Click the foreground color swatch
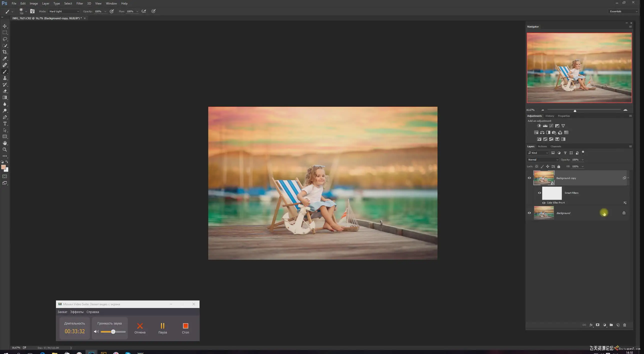The width and height of the screenshot is (644, 354). point(3,167)
